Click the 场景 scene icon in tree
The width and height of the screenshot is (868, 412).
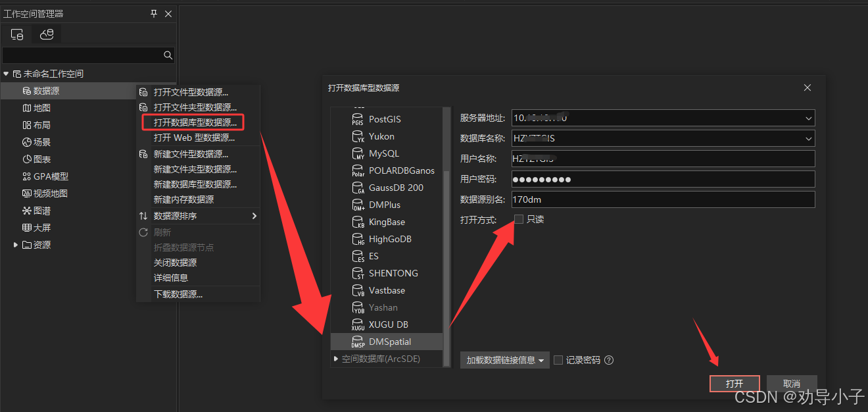click(x=27, y=142)
